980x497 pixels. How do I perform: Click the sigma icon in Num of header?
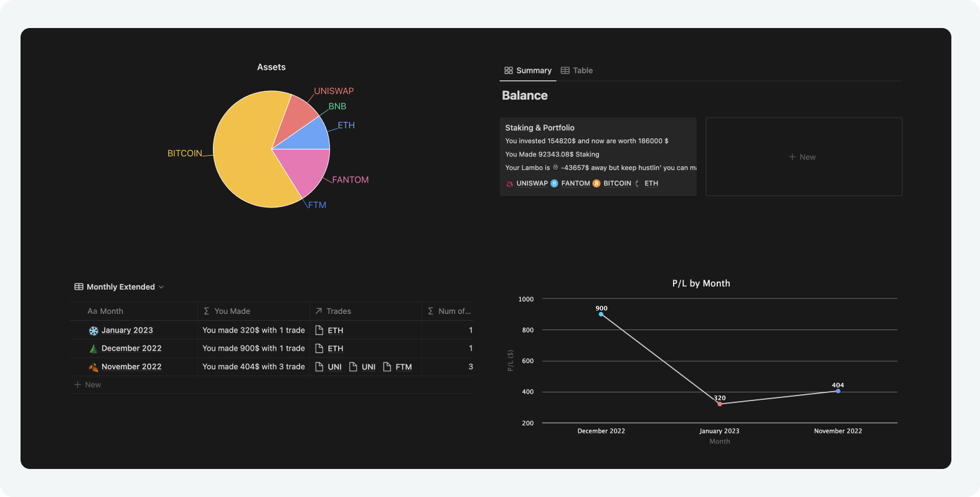[430, 311]
